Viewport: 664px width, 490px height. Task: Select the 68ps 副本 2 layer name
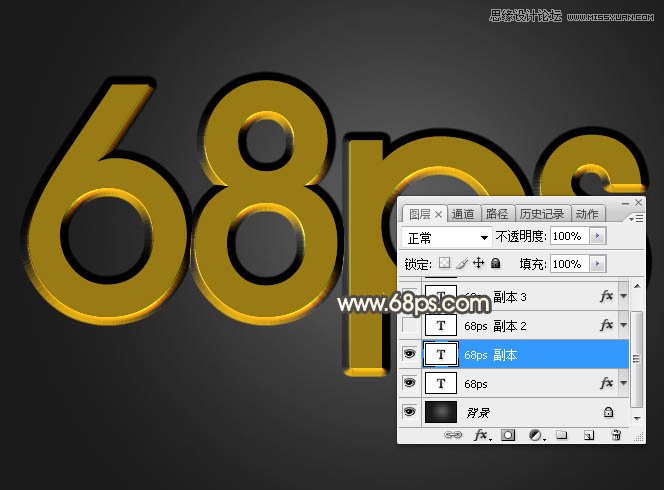(x=495, y=326)
